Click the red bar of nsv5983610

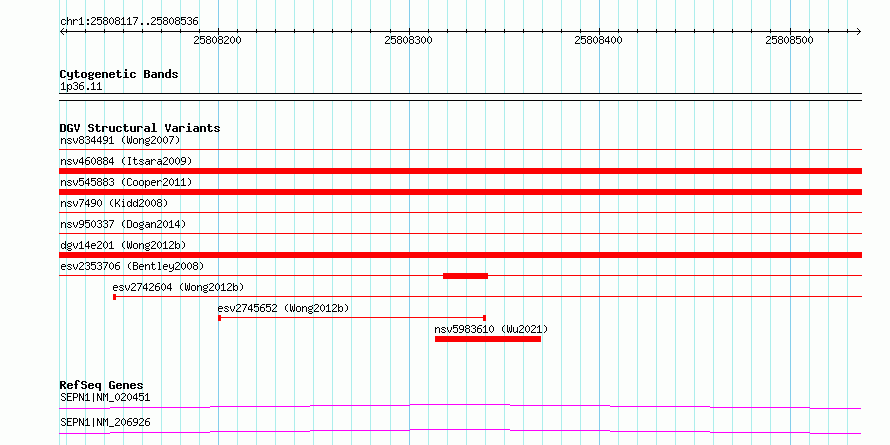(x=488, y=339)
